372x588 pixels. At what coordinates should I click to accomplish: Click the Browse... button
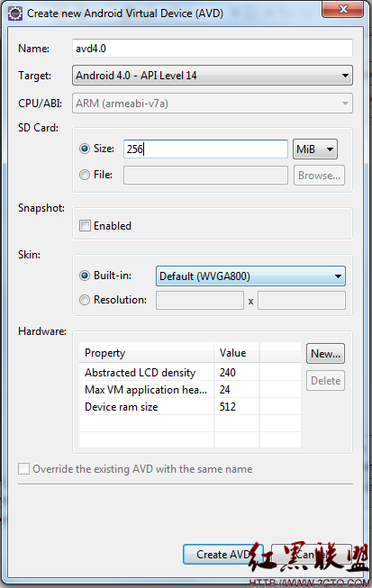tap(319, 175)
